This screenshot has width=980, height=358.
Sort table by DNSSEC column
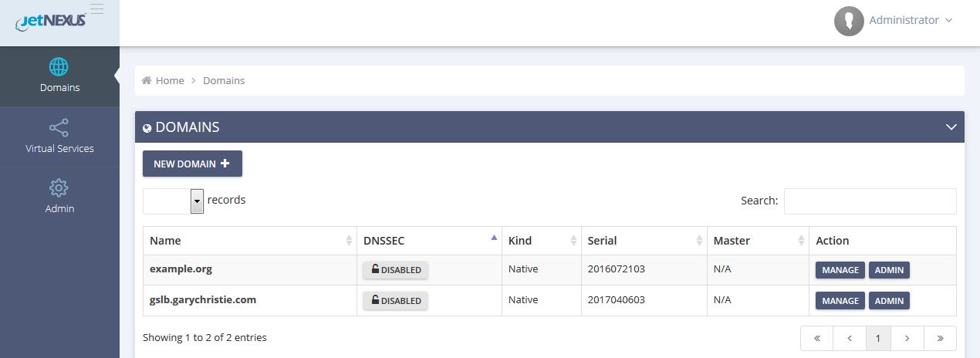[429, 241]
